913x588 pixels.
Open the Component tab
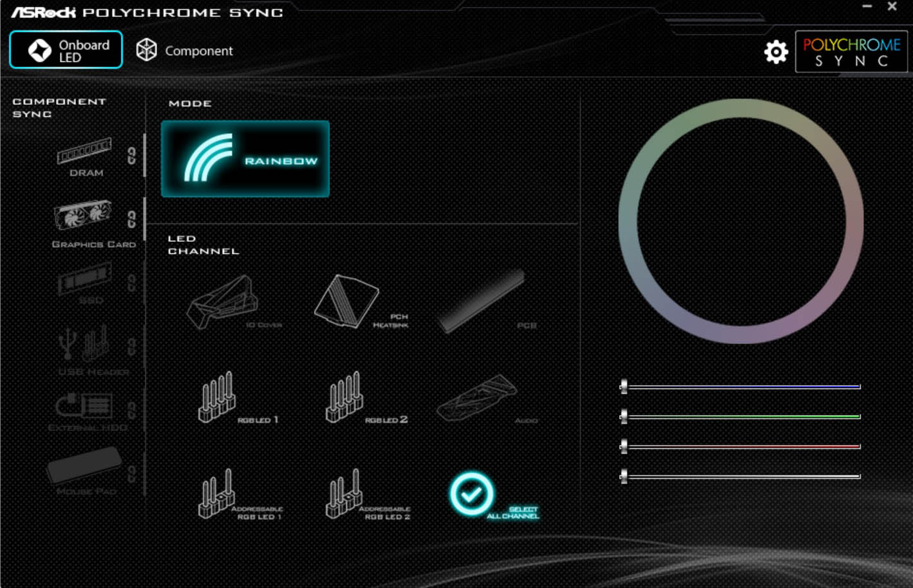[x=185, y=50]
